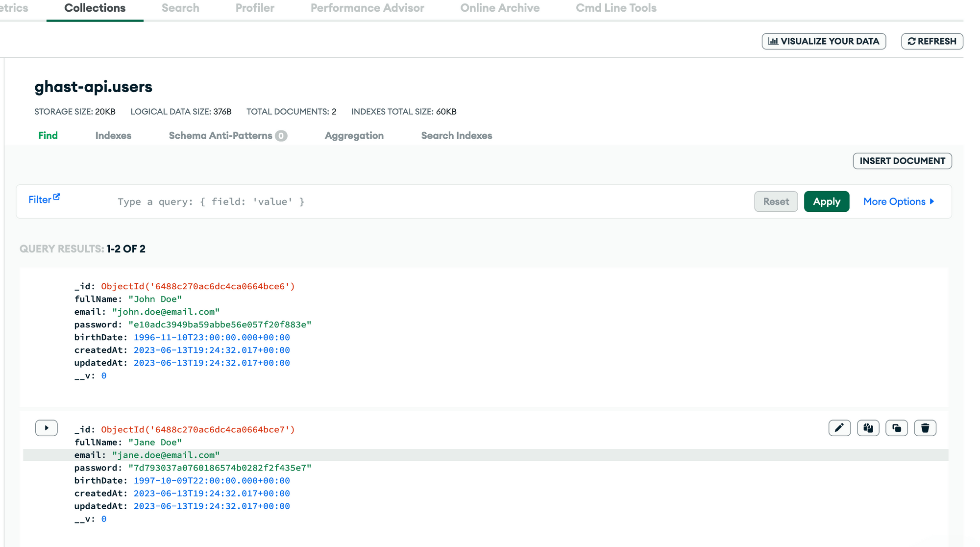Select the pencil icon to edit Jane Doe's document
Image resolution: width=980 pixels, height=547 pixels.
(x=839, y=428)
